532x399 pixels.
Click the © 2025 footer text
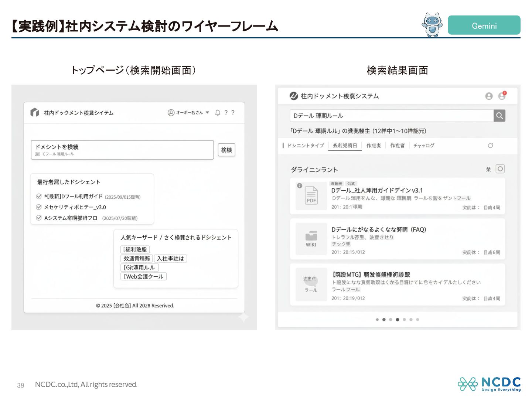[x=135, y=306]
